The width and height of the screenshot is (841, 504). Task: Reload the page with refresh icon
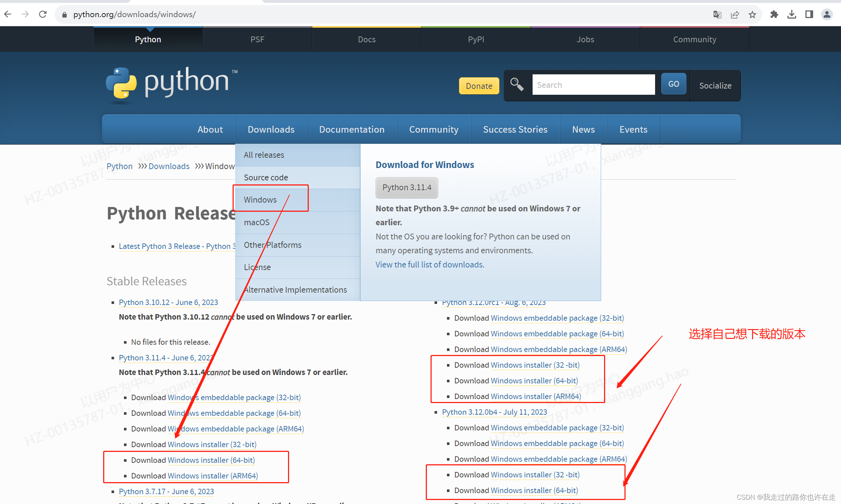[43, 14]
